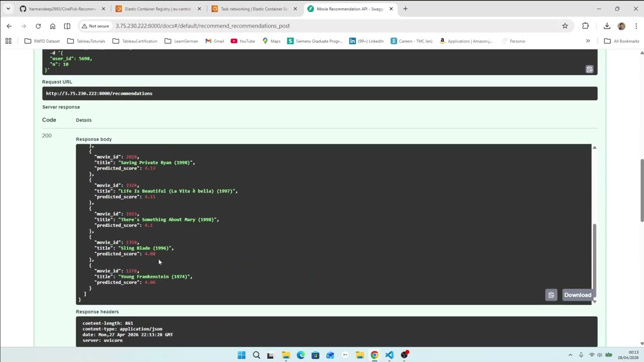Open the All Bookmarks folder

click(x=621, y=41)
